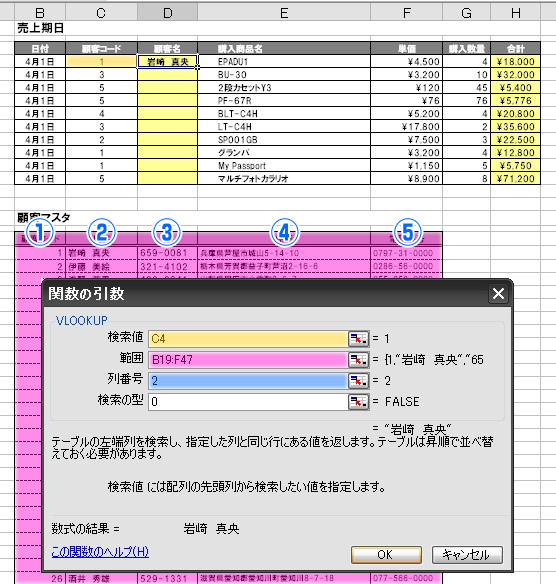Select the EPADU1 product cell
This screenshot has width=556, height=584.
[284, 61]
